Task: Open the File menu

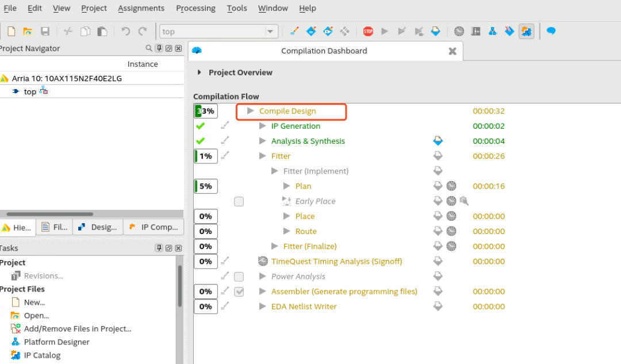Action: pos(10,8)
